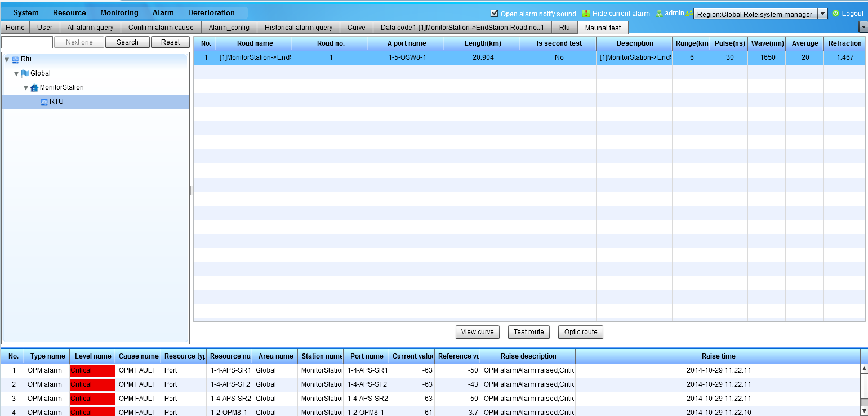Switch to the Alarm_config tab
This screenshot has height=416, width=868.
point(229,27)
